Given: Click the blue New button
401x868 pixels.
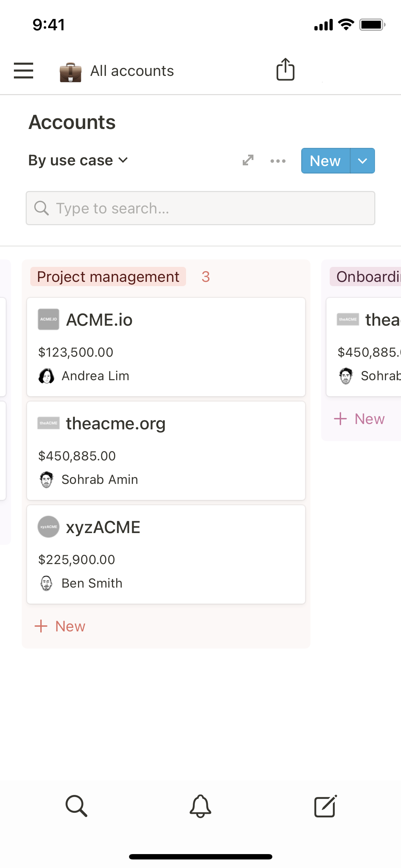Looking at the screenshot, I should tap(325, 161).
